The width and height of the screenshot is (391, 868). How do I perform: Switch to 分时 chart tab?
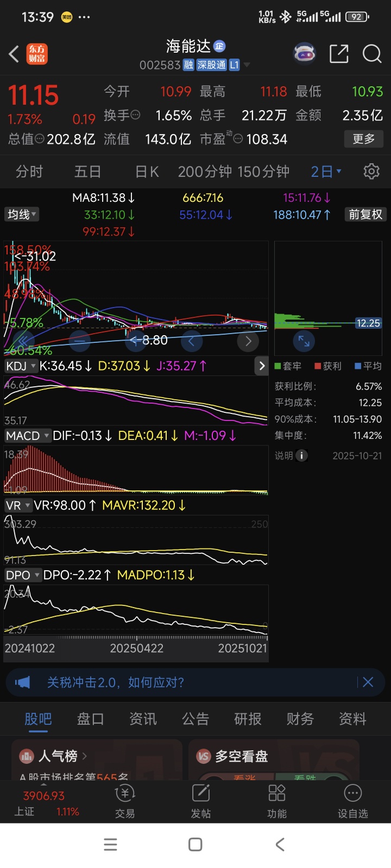[x=29, y=172]
